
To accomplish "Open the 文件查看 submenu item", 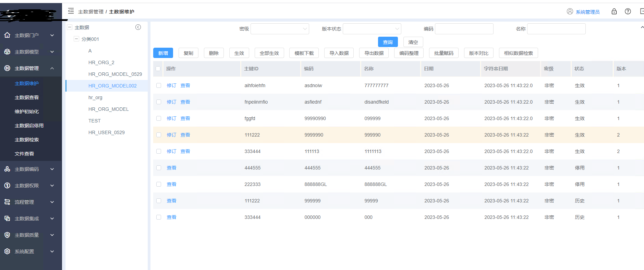I will click(x=24, y=154).
